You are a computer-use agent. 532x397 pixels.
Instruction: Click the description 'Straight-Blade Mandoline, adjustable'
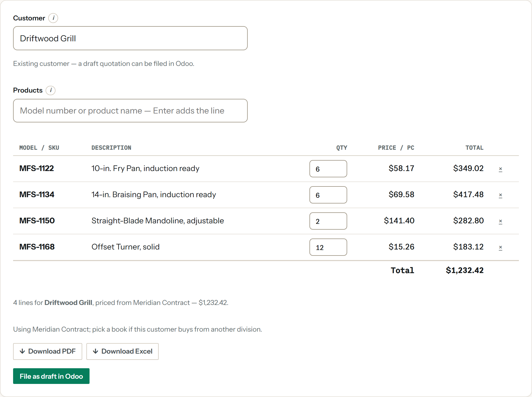point(158,221)
